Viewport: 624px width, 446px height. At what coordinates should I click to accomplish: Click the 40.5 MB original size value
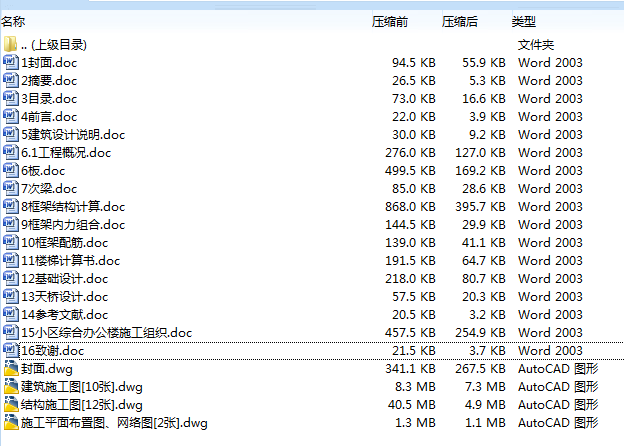(x=412, y=405)
